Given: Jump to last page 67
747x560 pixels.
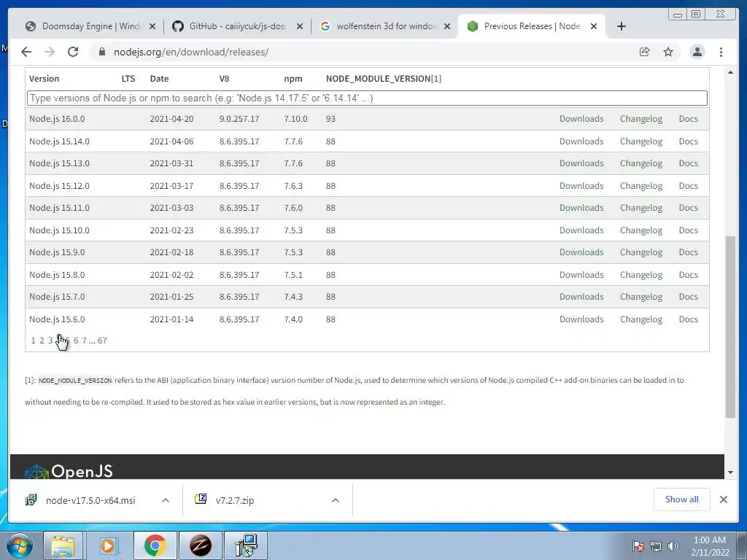Looking at the screenshot, I should (102, 341).
